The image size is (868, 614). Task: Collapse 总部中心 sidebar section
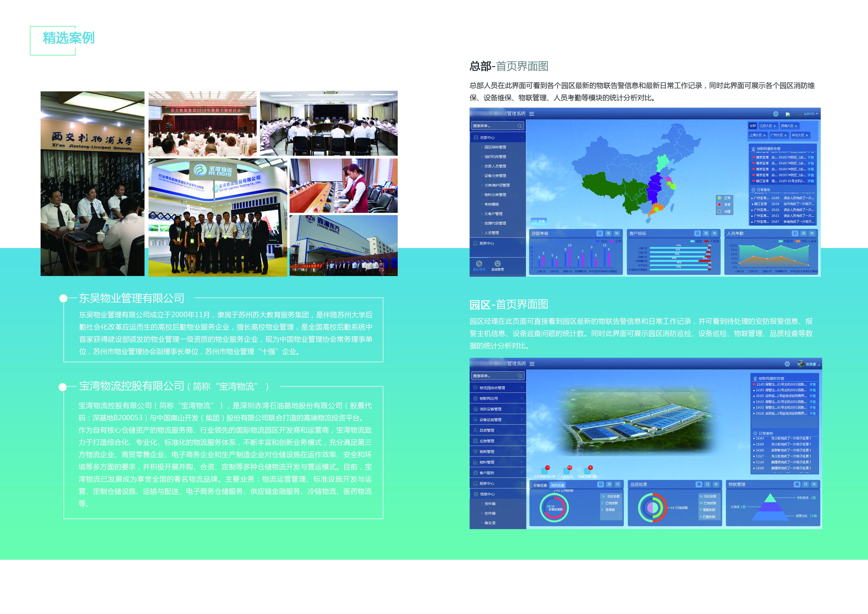click(522, 138)
